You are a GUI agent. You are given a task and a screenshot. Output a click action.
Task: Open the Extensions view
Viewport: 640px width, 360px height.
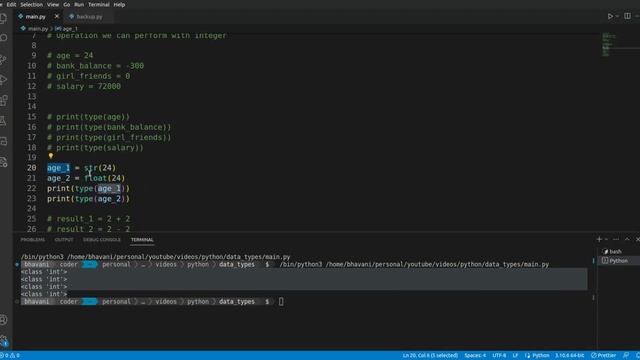[x=4, y=100]
